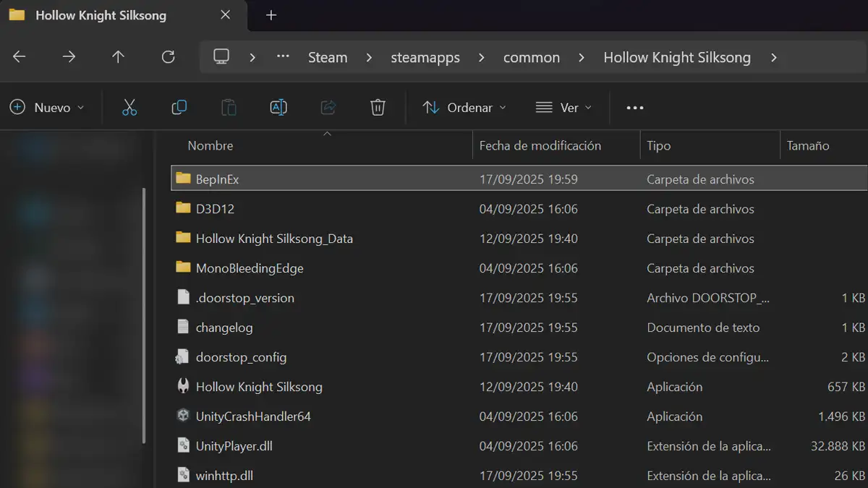Open the toolbar's See more options menu
Image resolution: width=868 pixels, height=488 pixels.
click(634, 108)
